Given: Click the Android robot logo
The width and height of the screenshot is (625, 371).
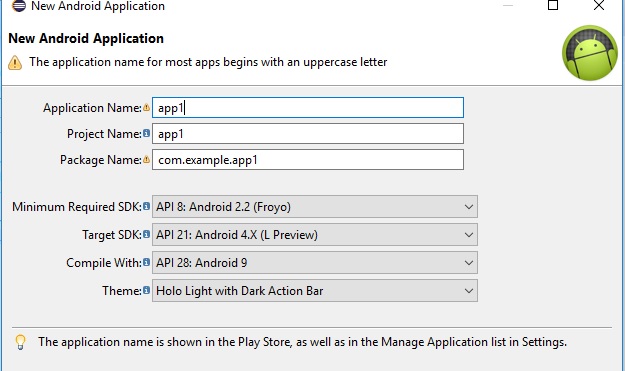Looking at the screenshot, I should point(590,53).
